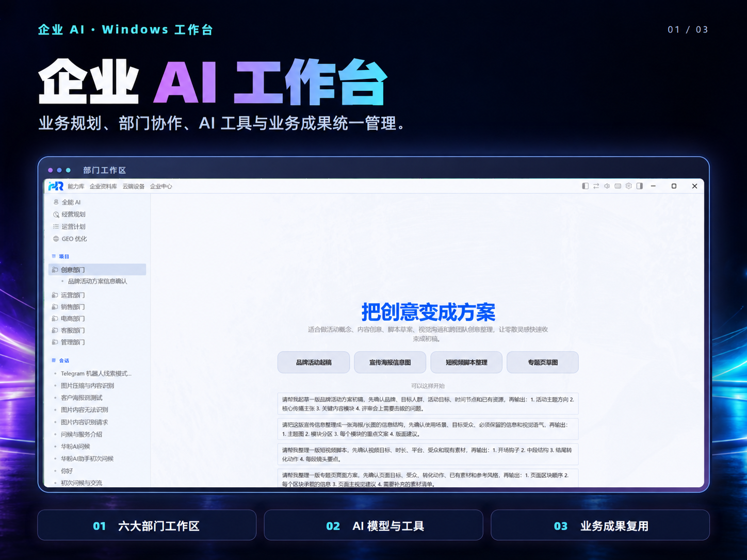Click the 短视频脚本整理 button
This screenshot has height=560, width=747.
pos(466,363)
